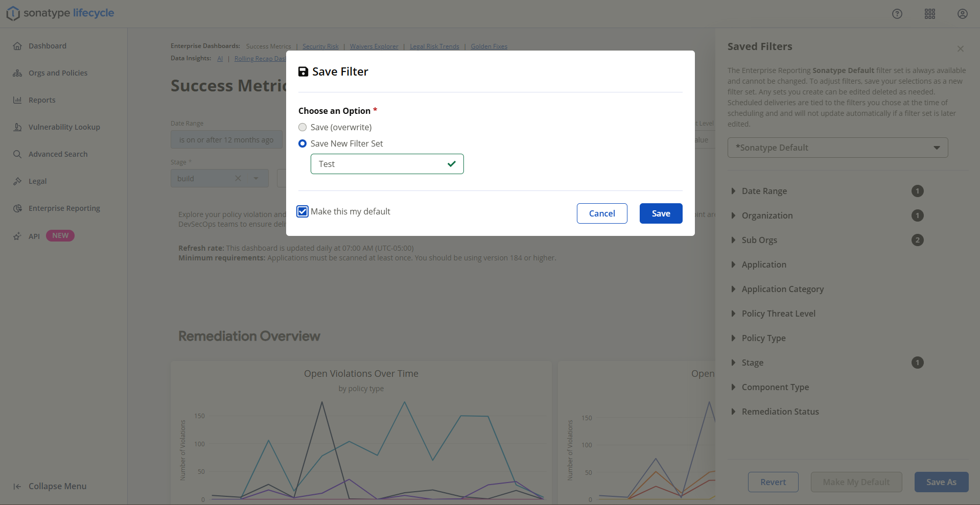Image resolution: width=980 pixels, height=505 pixels.
Task: Remove the build stage selection
Action: pyautogui.click(x=238, y=178)
